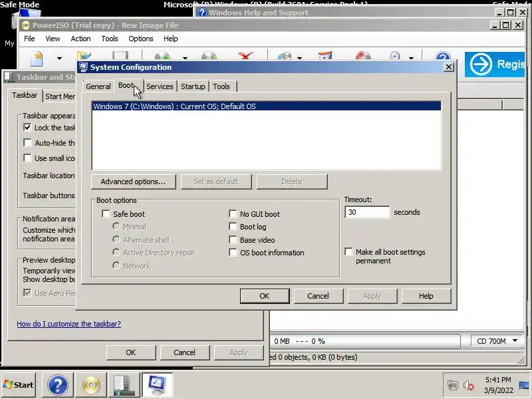Click the Help button in System Configuration

click(426, 296)
